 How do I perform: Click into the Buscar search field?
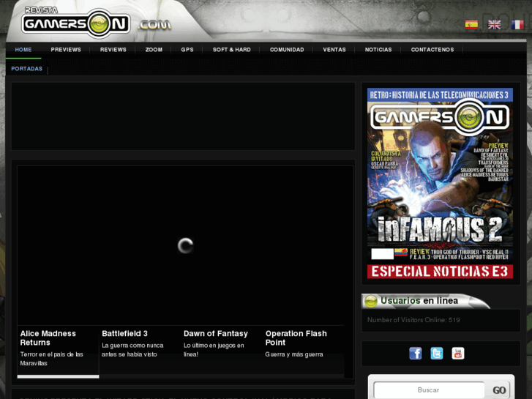pyautogui.click(x=429, y=389)
